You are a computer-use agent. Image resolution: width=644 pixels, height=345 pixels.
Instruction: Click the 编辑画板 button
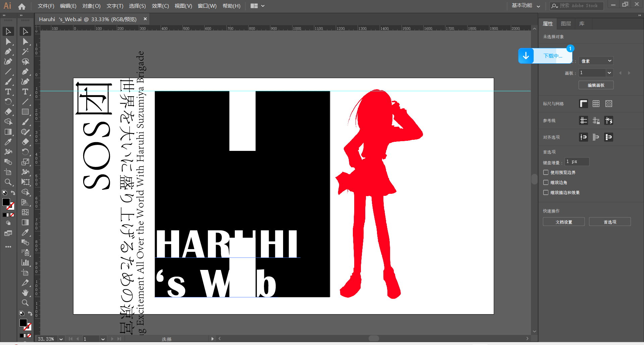point(596,85)
